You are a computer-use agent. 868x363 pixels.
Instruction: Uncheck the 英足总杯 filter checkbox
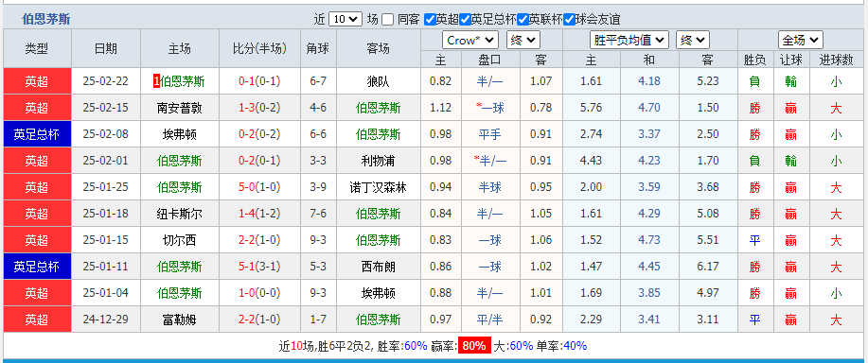click(x=465, y=19)
